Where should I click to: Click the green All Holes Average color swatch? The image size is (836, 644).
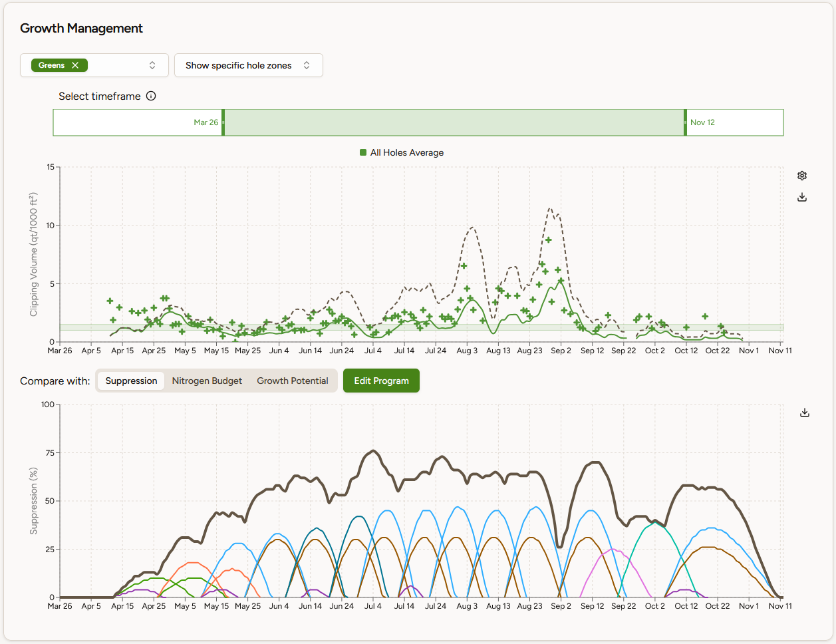[x=363, y=152]
